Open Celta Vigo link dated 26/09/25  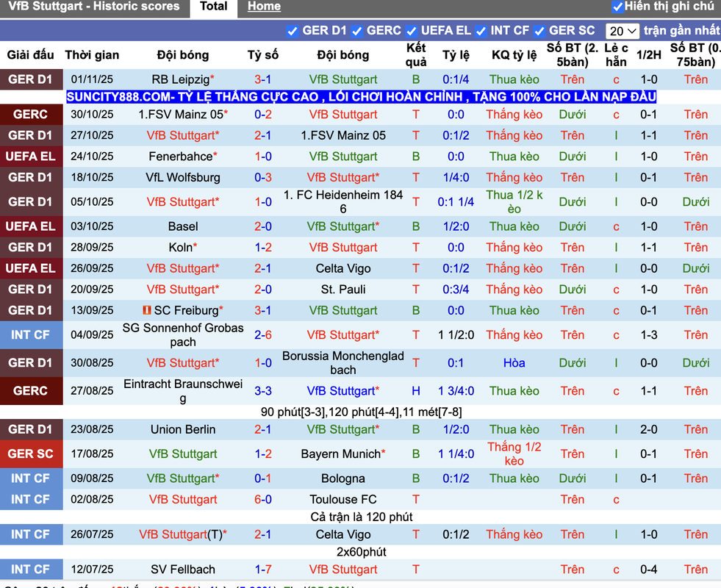tap(343, 268)
